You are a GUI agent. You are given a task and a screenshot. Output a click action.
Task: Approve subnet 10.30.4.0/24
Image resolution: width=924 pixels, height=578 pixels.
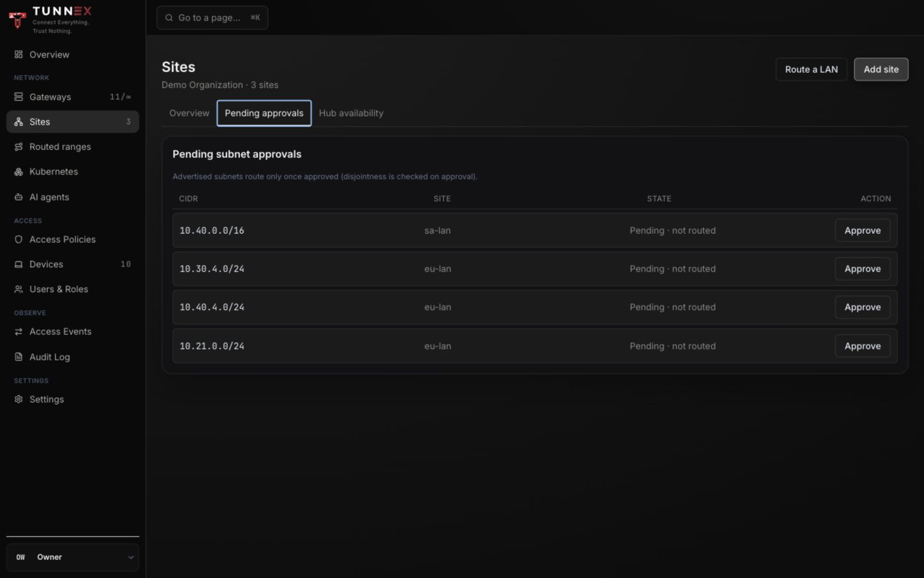(x=862, y=269)
